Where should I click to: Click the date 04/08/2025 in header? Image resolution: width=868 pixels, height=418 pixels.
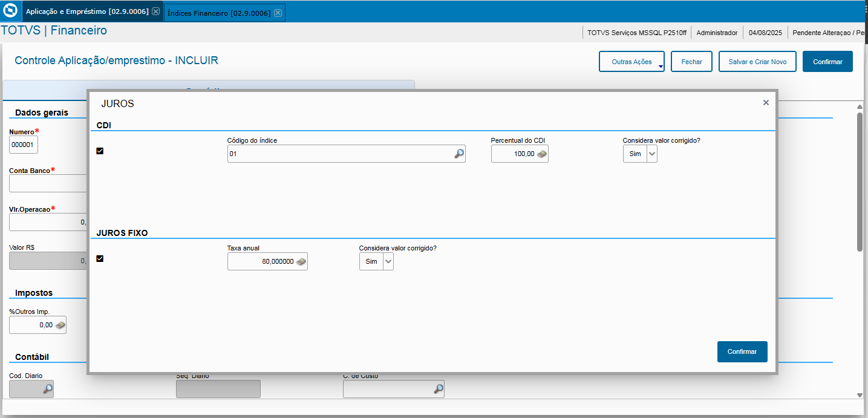click(765, 33)
